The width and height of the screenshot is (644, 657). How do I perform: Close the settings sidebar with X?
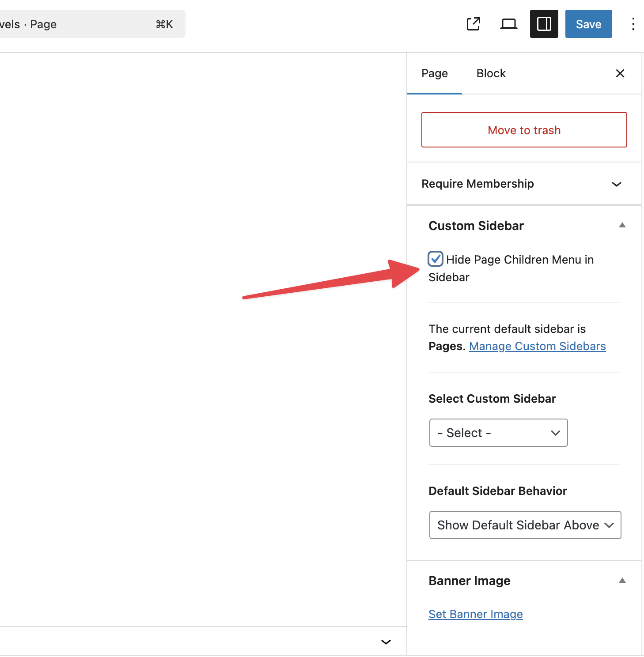[x=620, y=73]
